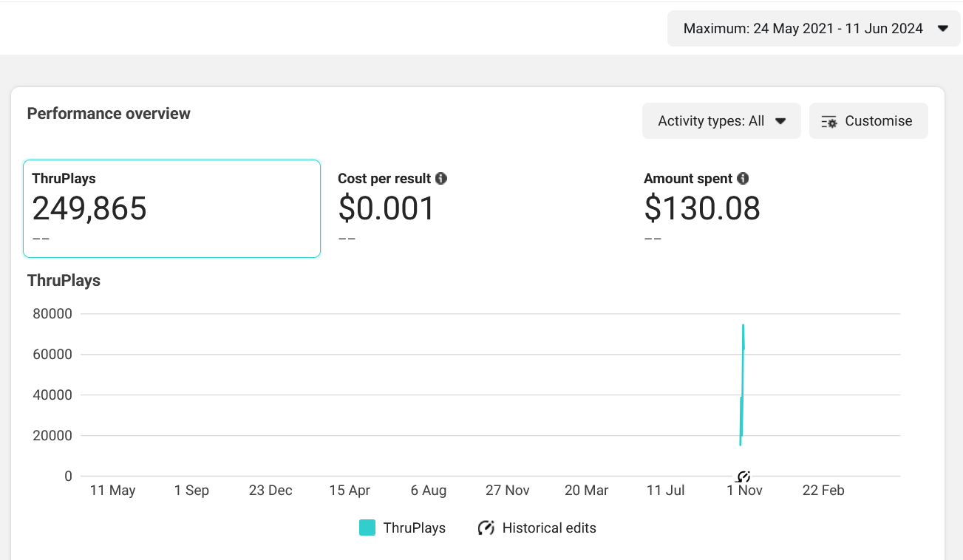The image size is (963, 560).
Task: Open the Maximum date range dropdown
Action: click(x=813, y=29)
